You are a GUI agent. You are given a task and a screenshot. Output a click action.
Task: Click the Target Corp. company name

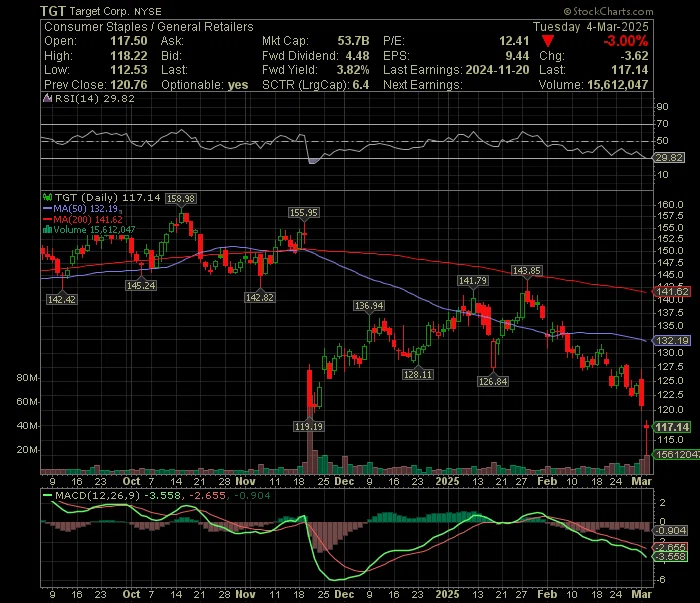[100, 12]
